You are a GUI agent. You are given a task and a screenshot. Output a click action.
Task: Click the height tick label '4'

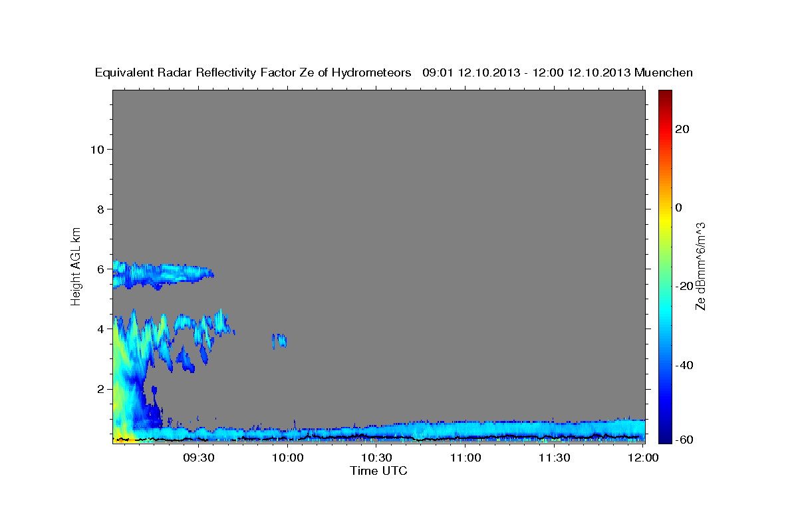pos(101,329)
